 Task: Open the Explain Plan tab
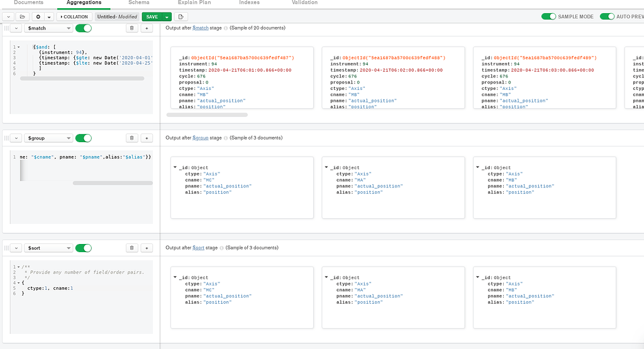194,3
